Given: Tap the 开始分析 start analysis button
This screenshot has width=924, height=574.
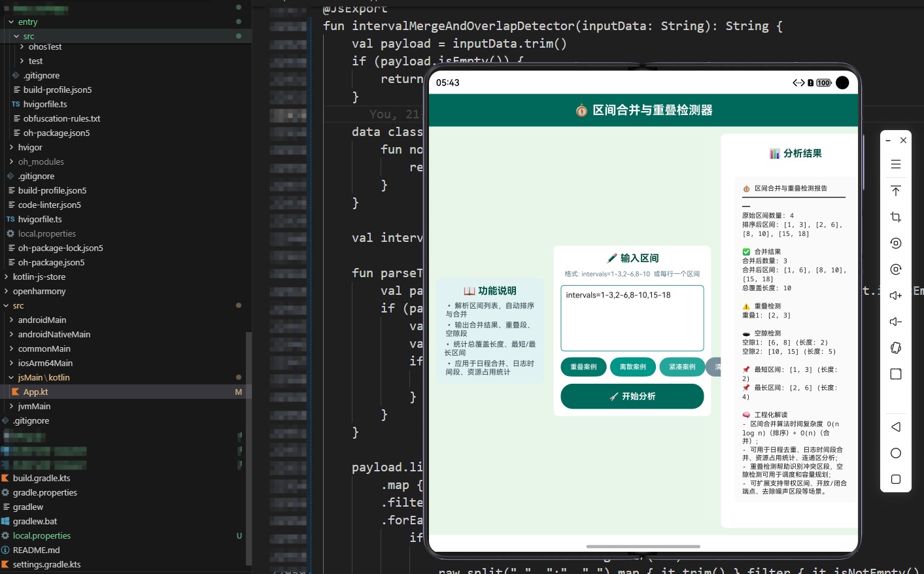Looking at the screenshot, I should click(632, 396).
